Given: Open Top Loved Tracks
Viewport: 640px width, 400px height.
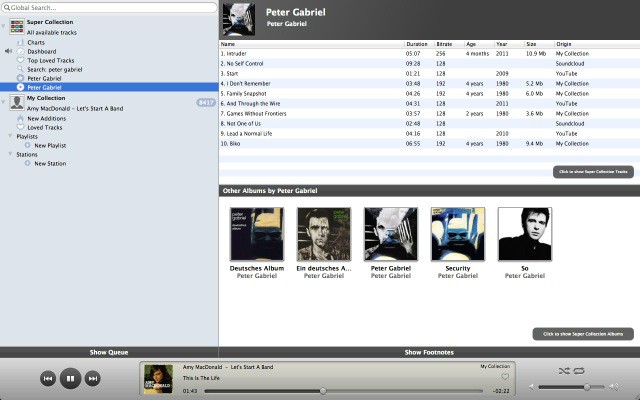Looking at the screenshot, I should 51,60.
